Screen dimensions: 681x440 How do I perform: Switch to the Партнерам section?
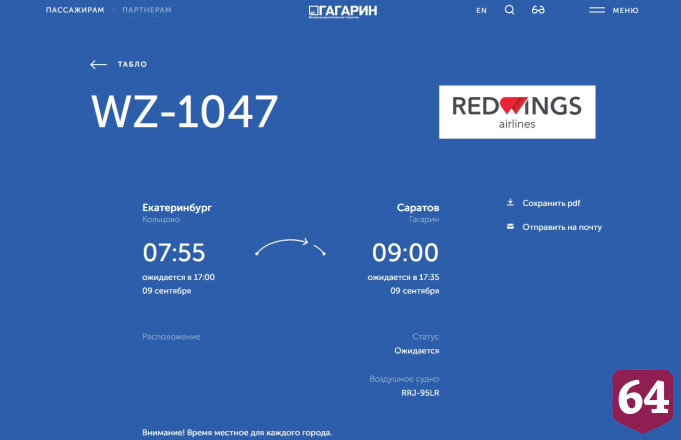point(147,10)
